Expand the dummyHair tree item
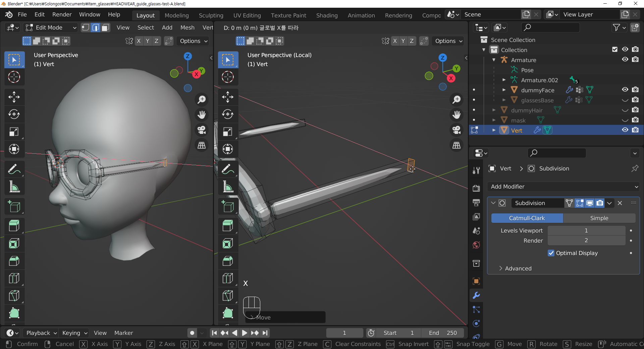This screenshot has width=644, height=349. (494, 110)
